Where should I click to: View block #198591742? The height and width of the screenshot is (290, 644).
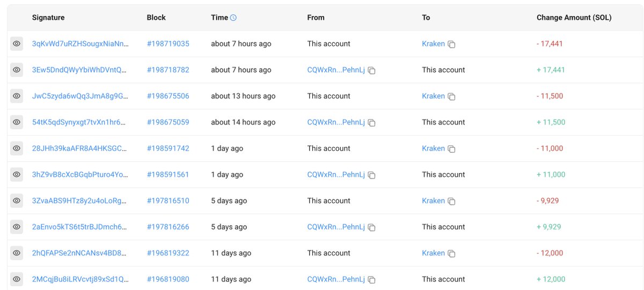pyautogui.click(x=168, y=148)
